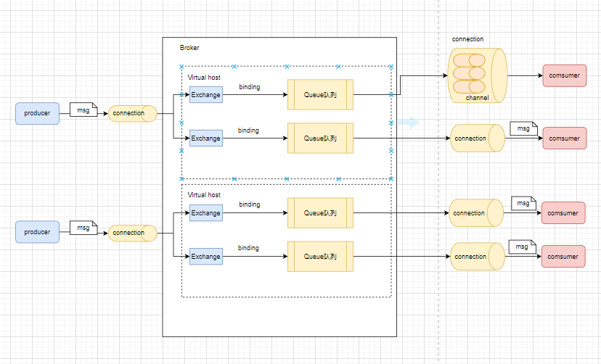Select the third Queue队列 shape from the top
The image size is (601, 364).
coord(320,213)
